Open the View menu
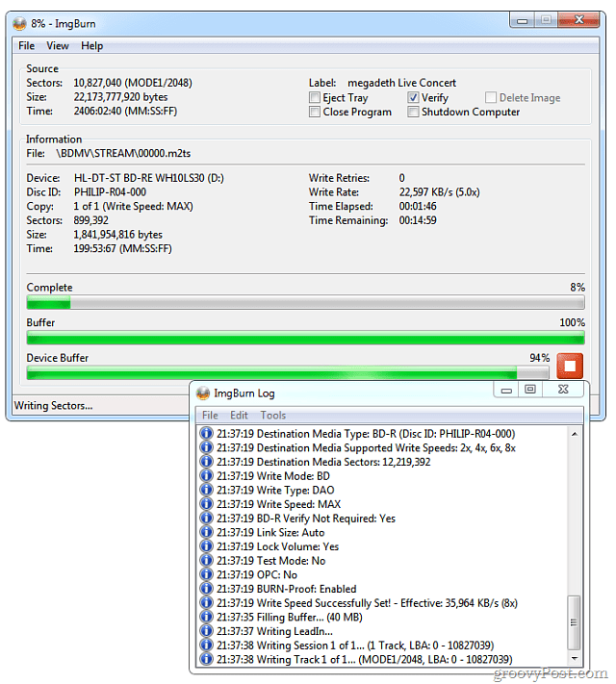 point(58,46)
